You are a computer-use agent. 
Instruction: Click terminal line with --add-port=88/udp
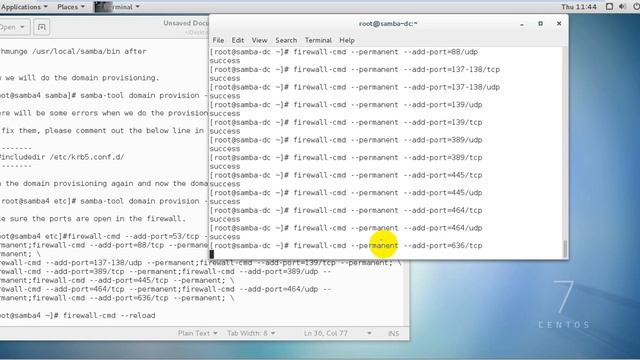pyautogui.click(x=344, y=52)
